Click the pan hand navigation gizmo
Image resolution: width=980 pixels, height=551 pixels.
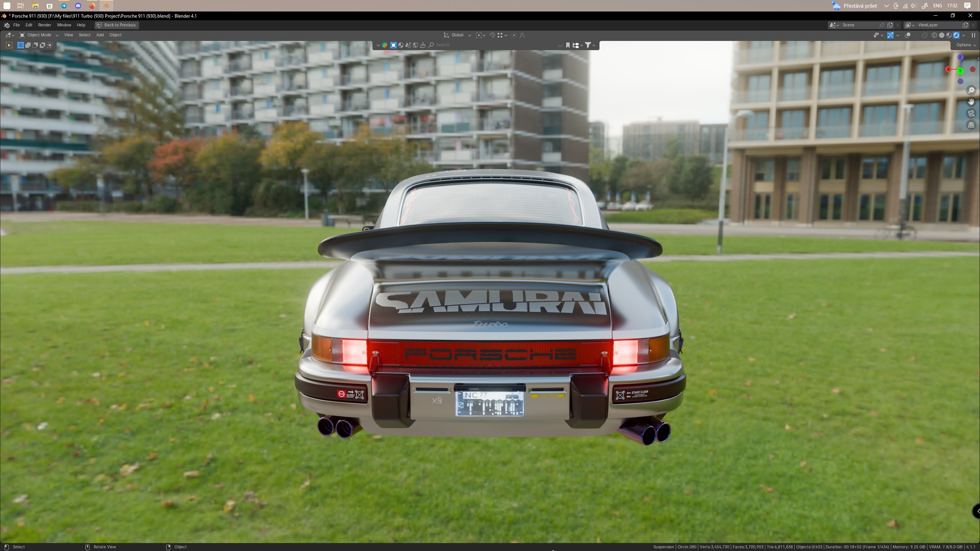[x=971, y=102]
